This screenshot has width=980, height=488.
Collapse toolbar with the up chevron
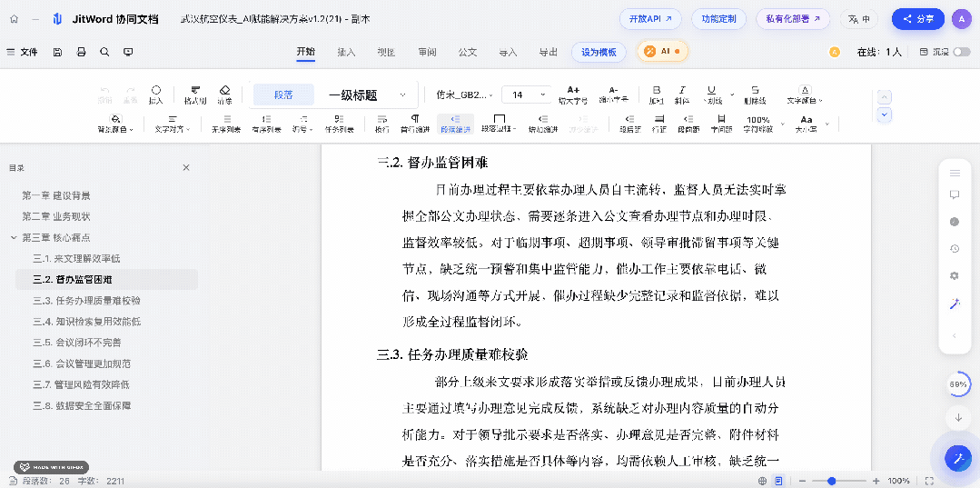(885, 97)
